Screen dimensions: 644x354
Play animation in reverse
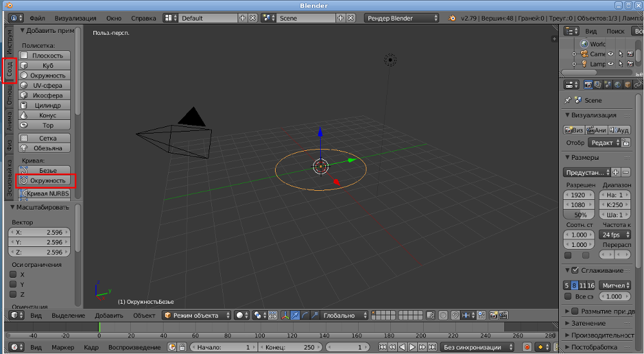click(402, 347)
